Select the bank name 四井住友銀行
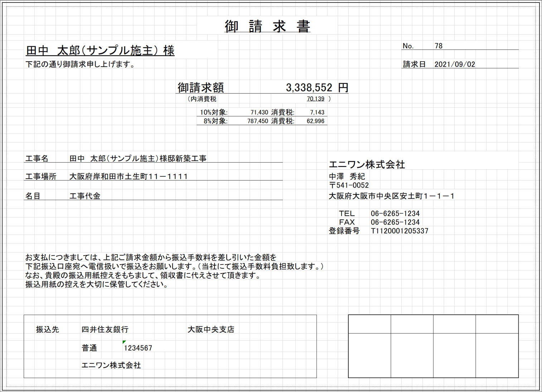Screen dimensions: 542x392 [x=105, y=329]
